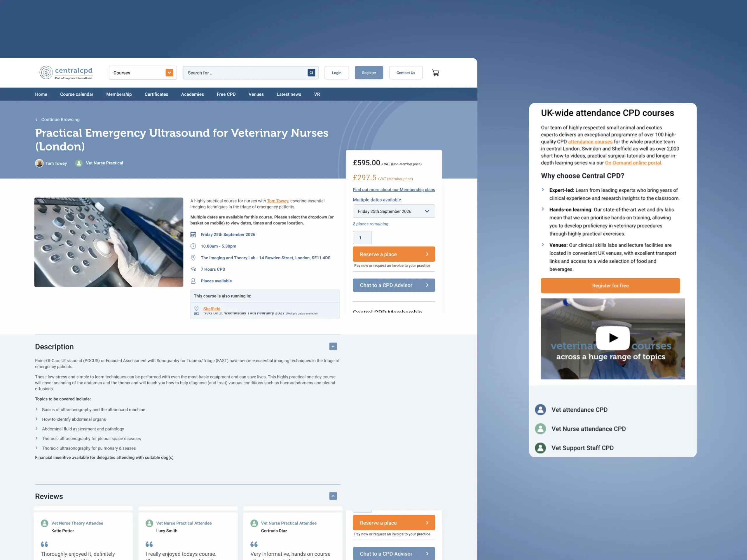The width and height of the screenshot is (747, 560).
Task: Open the VR navigation item
Action: 317,94
